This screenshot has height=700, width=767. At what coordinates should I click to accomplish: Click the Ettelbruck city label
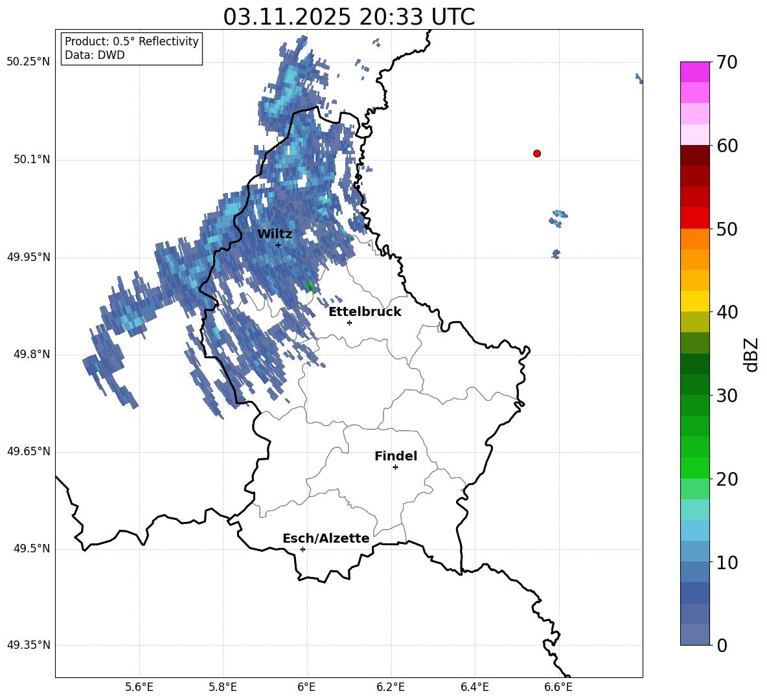[365, 312]
